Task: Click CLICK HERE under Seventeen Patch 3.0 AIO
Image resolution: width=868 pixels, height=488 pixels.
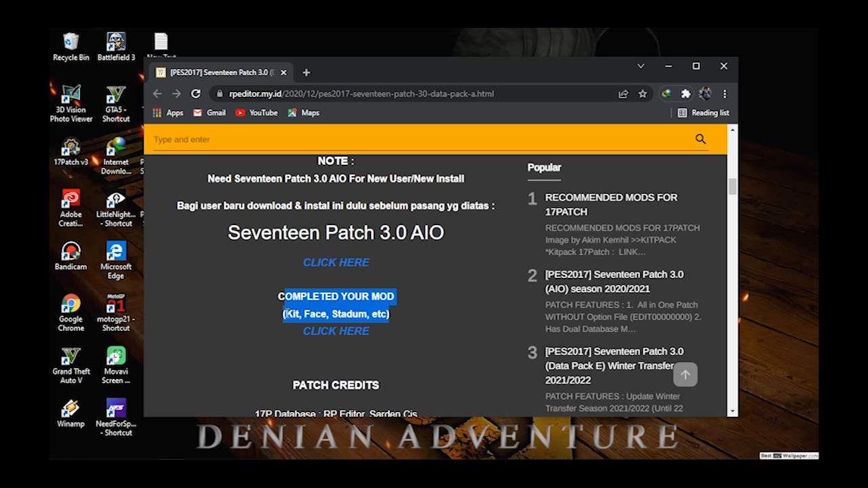Action: pos(336,262)
